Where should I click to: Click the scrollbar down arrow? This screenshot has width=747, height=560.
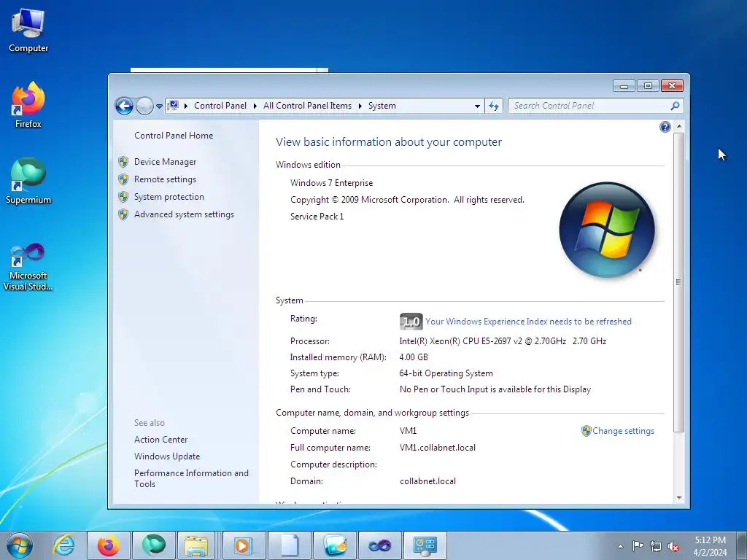pyautogui.click(x=679, y=498)
